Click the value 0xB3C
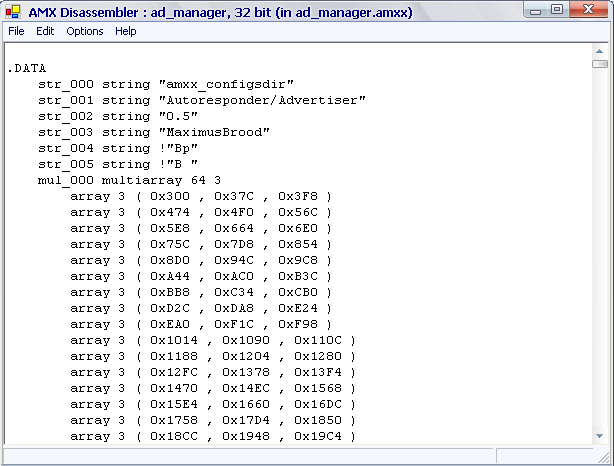The image size is (614, 466). (298, 276)
